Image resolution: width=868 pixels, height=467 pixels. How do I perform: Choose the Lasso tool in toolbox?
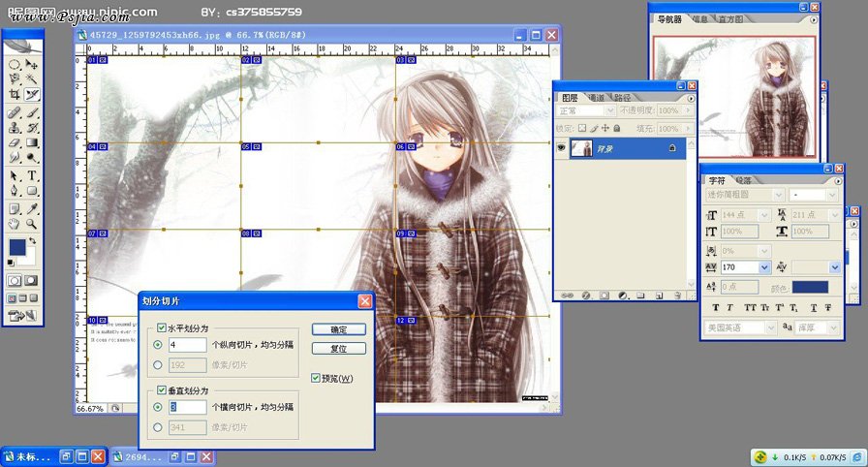15,79
